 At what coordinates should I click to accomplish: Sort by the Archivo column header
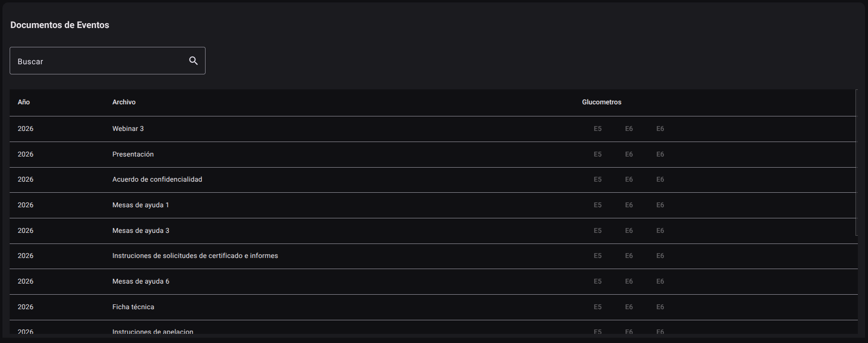(x=124, y=102)
